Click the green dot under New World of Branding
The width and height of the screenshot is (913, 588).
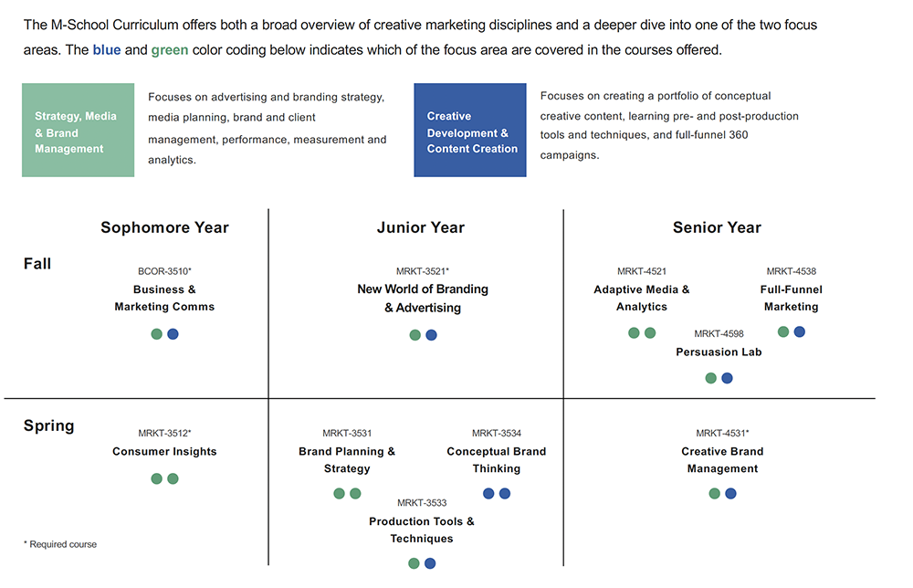tap(415, 335)
